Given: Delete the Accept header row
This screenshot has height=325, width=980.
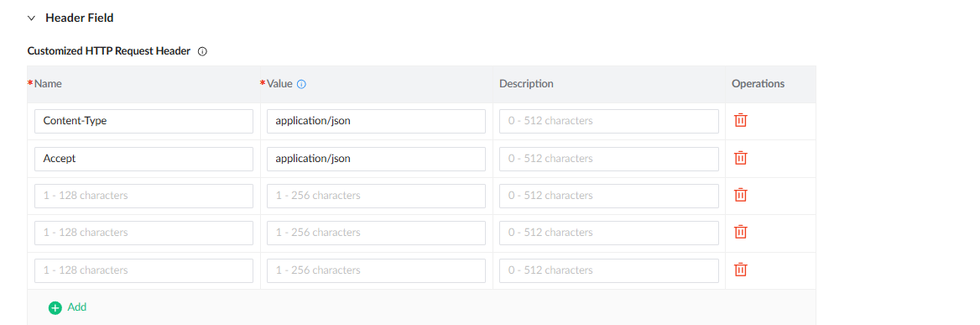Looking at the screenshot, I should [740, 158].
